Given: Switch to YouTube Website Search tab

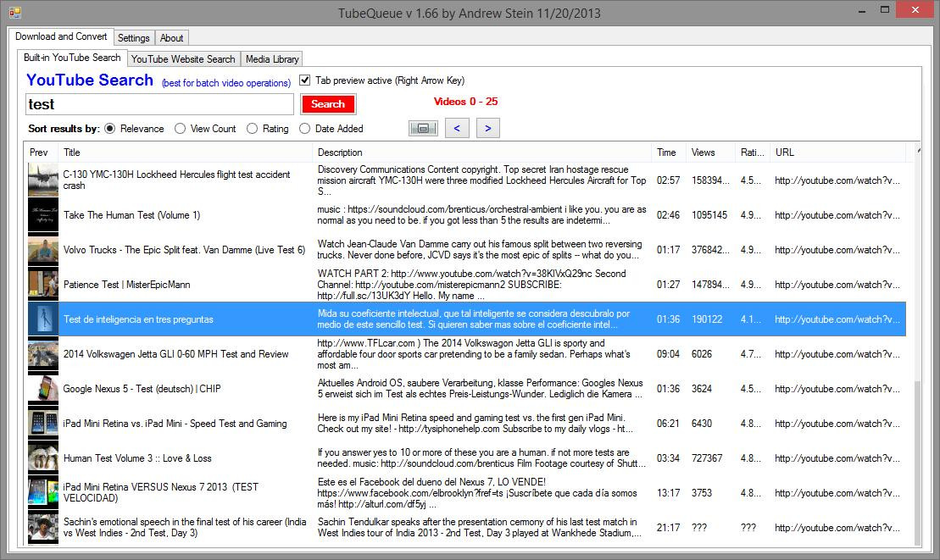Looking at the screenshot, I should point(183,58).
